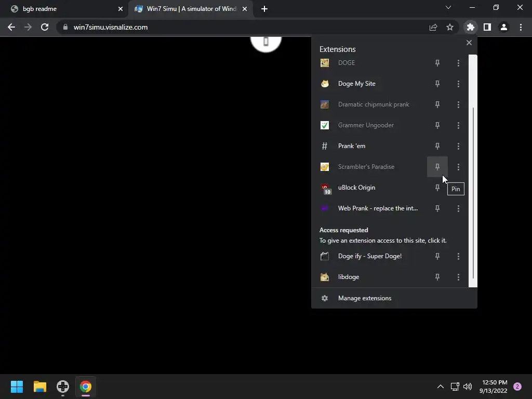This screenshot has height=399, width=532.
Task: Show hidden system tray icons
Action: [x=441, y=387]
